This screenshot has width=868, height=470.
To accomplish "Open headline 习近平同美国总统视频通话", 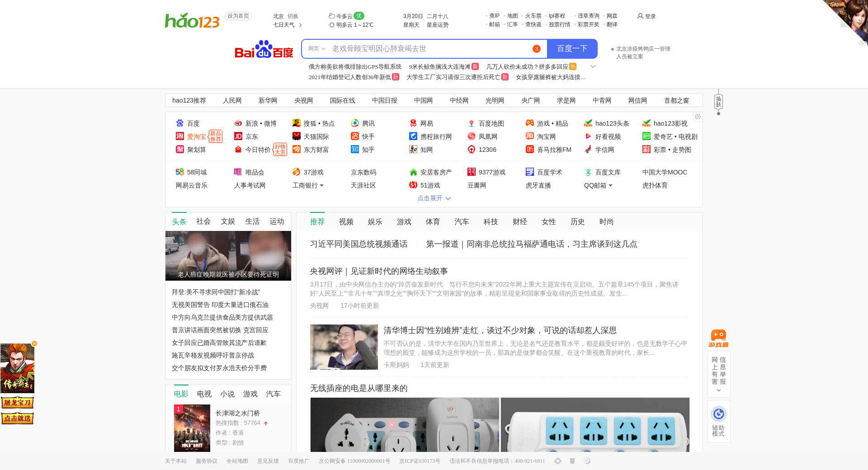I will click(359, 244).
